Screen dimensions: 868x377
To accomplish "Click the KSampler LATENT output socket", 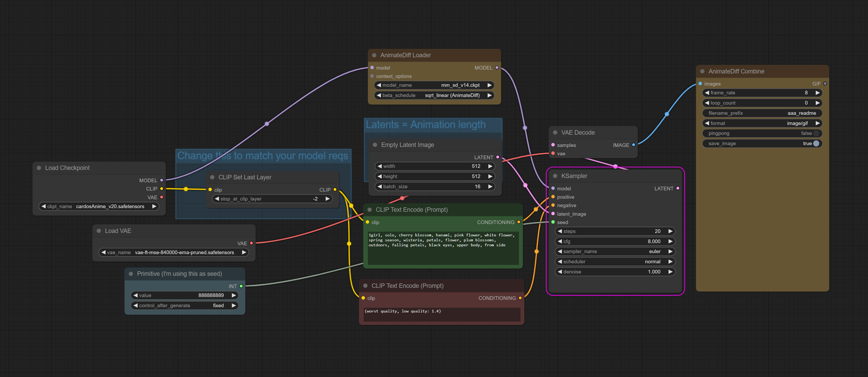I will [x=678, y=188].
